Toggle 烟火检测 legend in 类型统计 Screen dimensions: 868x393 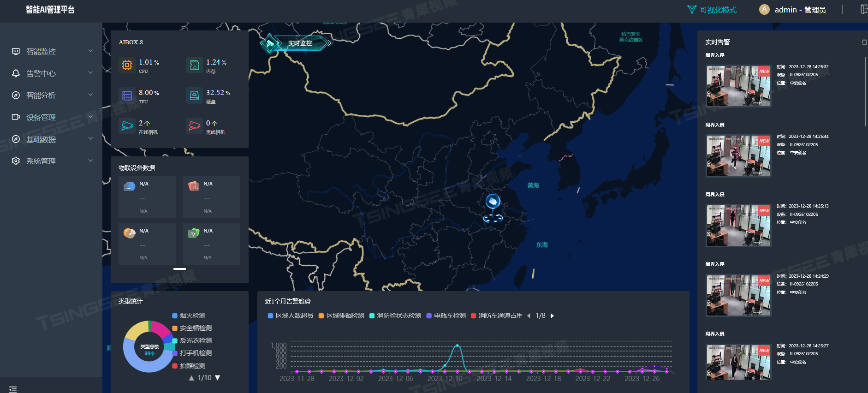point(189,316)
